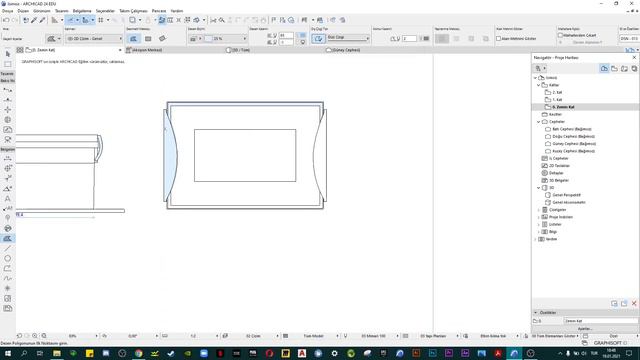Toggle Mahallerden Çıkart checkbox

[560, 36]
